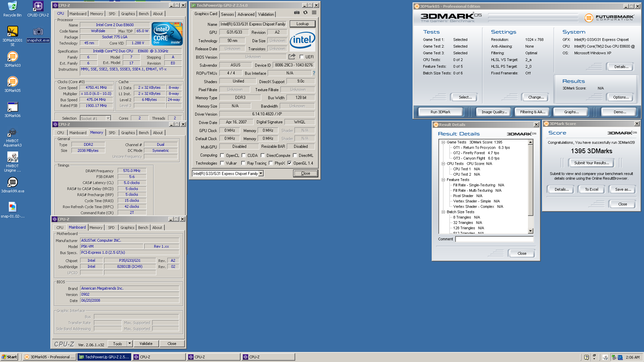Switch to Sensors tab in GPU-Z
The height and width of the screenshot is (362, 644).
click(x=227, y=14)
